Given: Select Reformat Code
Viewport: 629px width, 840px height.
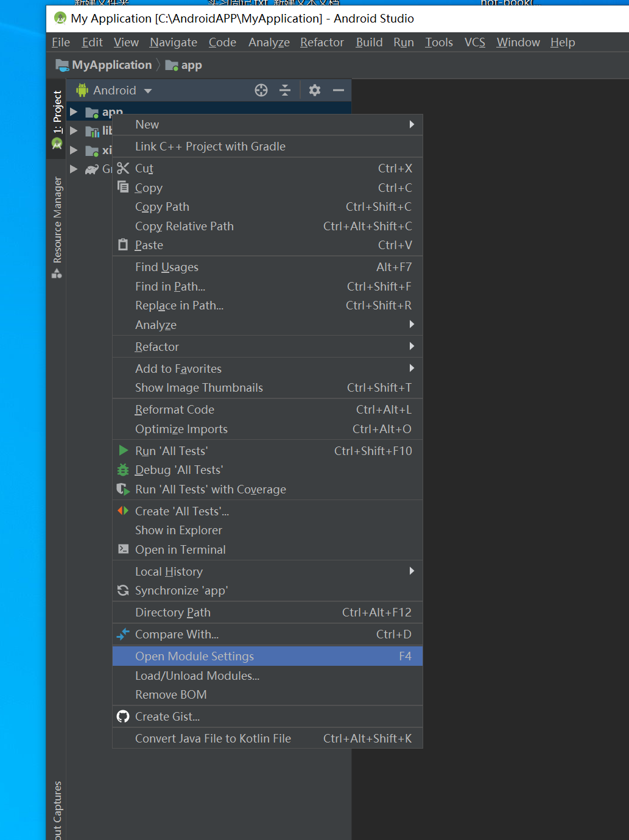Looking at the screenshot, I should click(x=267, y=409).
